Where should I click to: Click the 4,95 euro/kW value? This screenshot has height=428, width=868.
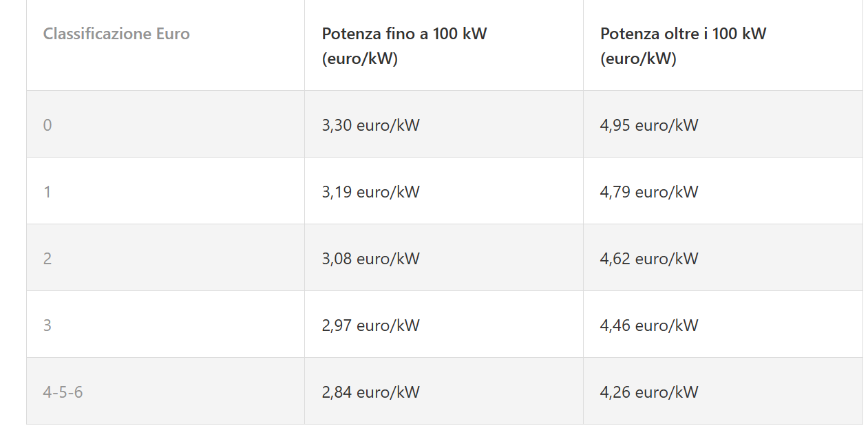coord(649,125)
